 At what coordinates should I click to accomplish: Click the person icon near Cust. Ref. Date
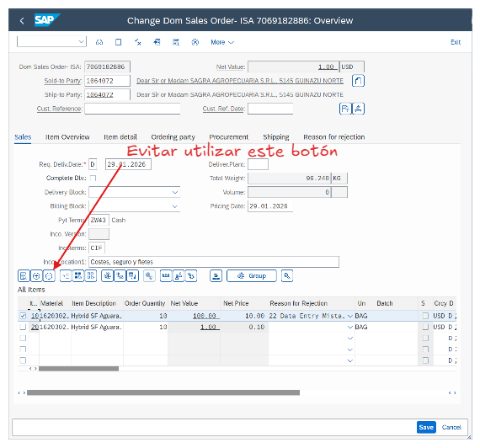pos(358,109)
